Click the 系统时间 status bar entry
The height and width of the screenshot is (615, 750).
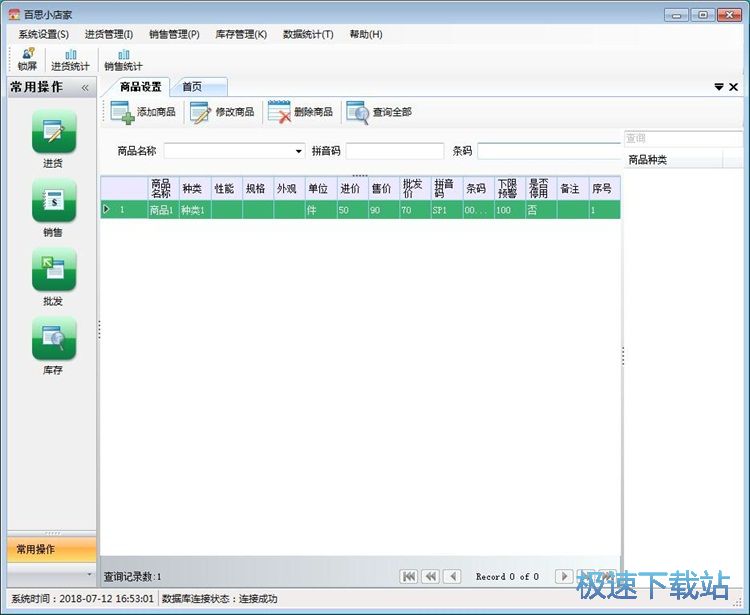(x=82, y=599)
